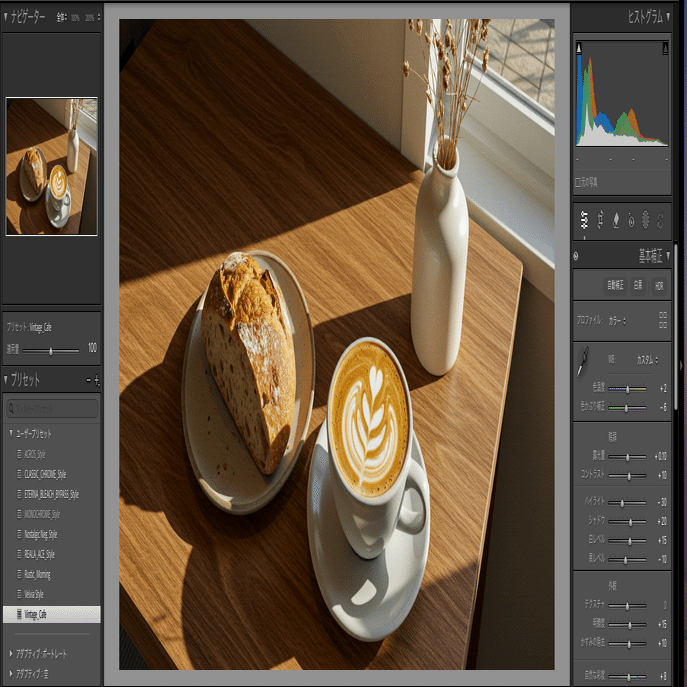Image resolution: width=687 pixels, height=687 pixels.
Task: Expand the Adaptive: Sky preset group
Action: pyautogui.click(x=11, y=674)
